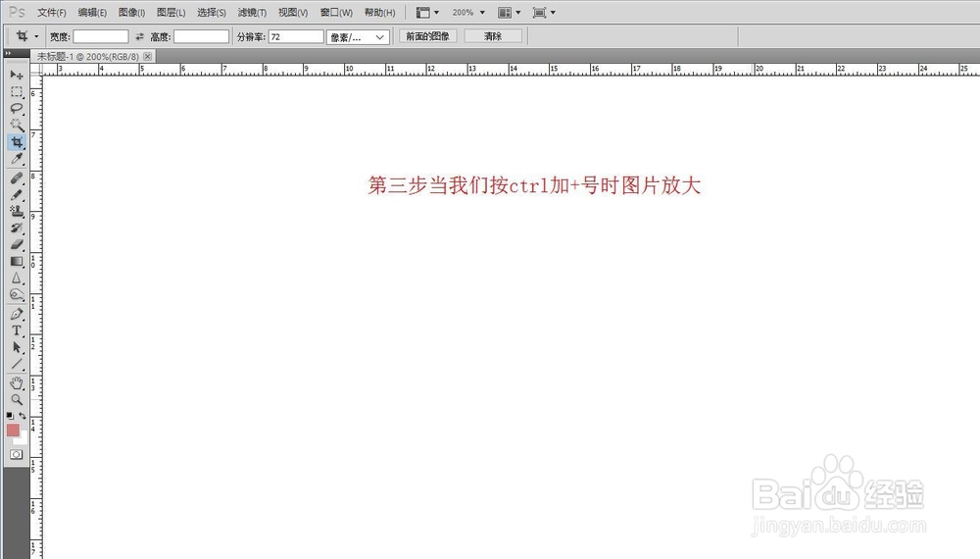This screenshot has height=559, width=980.
Task: Swap width and height values
Action: (x=139, y=37)
